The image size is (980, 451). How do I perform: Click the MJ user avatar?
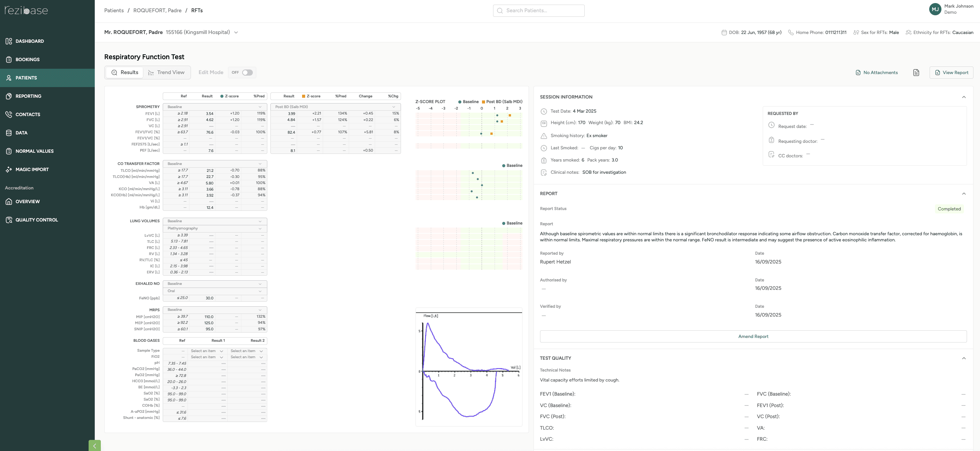coord(935,9)
